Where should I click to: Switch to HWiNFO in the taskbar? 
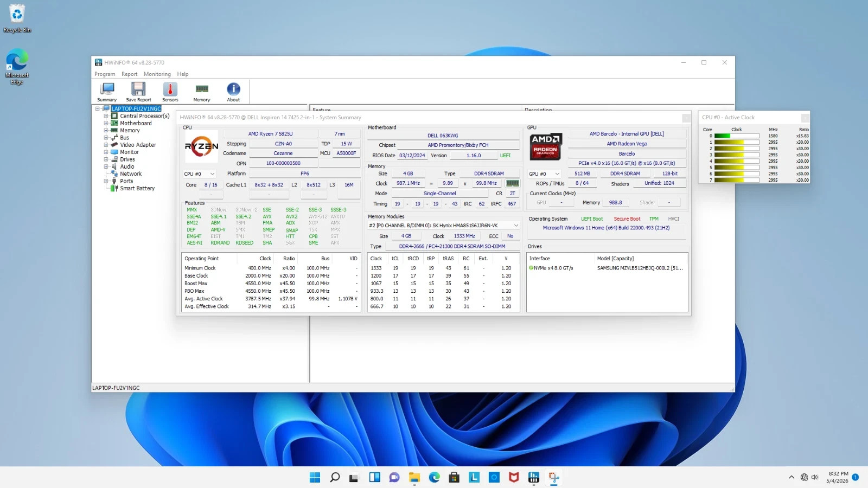click(534, 477)
